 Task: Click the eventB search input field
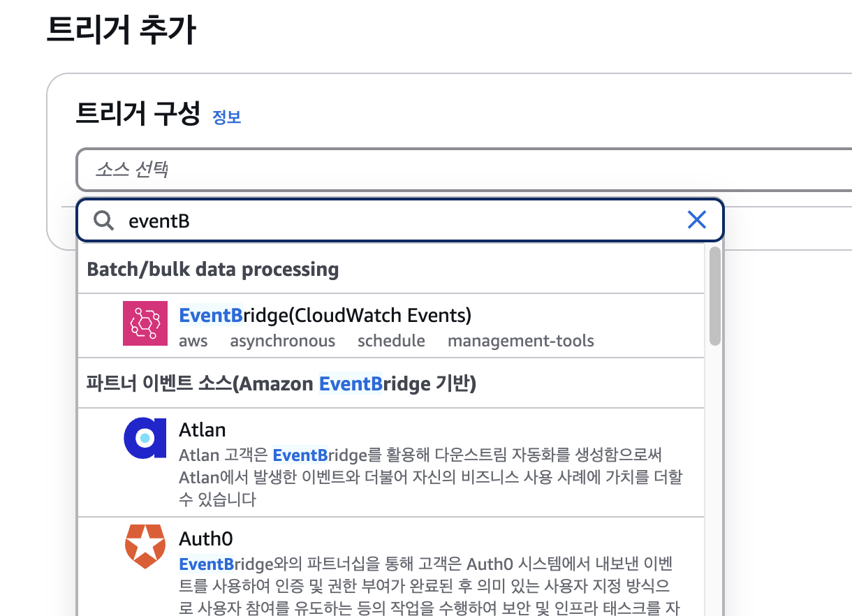pos(400,221)
